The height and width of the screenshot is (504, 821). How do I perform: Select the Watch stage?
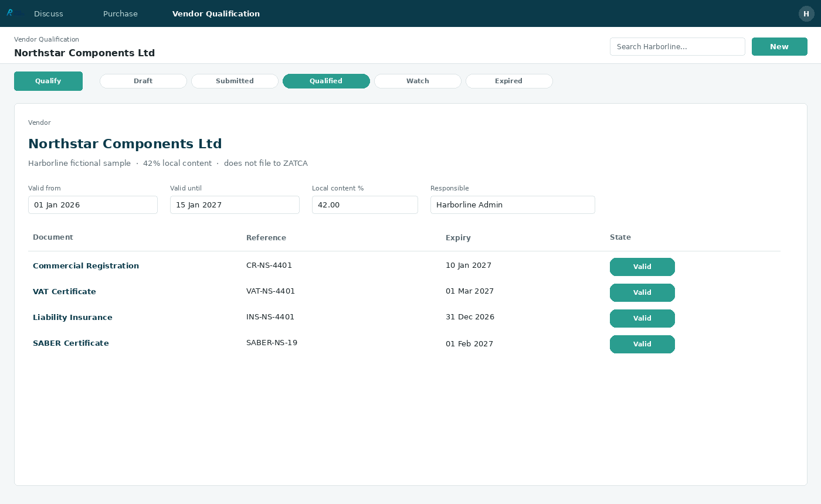coord(418,81)
